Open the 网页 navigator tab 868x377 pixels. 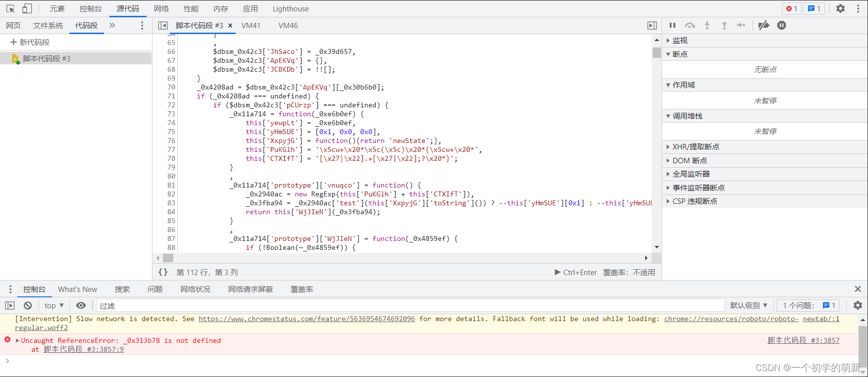[13, 25]
